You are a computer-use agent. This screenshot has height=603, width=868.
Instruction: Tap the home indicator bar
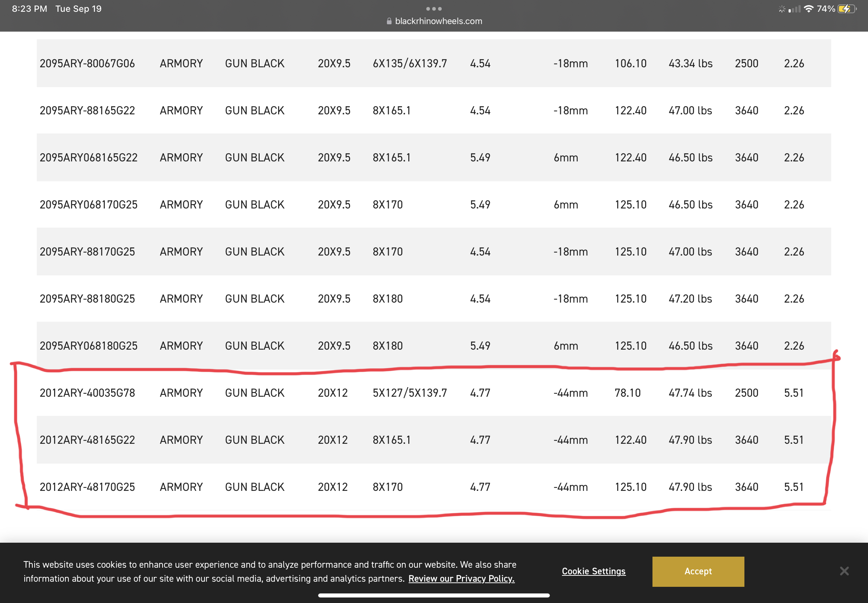tap(434, 595)
